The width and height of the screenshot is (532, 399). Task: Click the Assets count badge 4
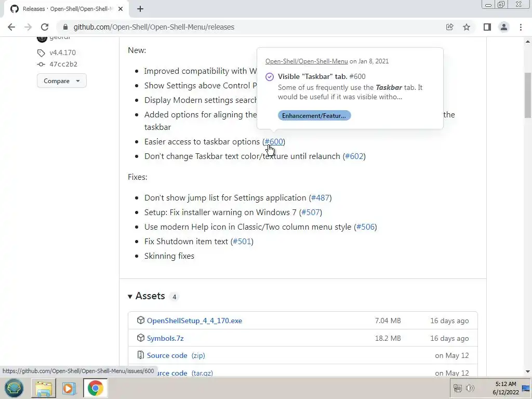(x=175, y=297)
